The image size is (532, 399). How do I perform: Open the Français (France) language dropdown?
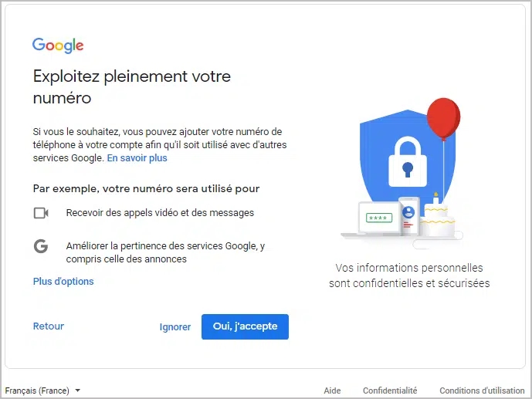(42, 391)
